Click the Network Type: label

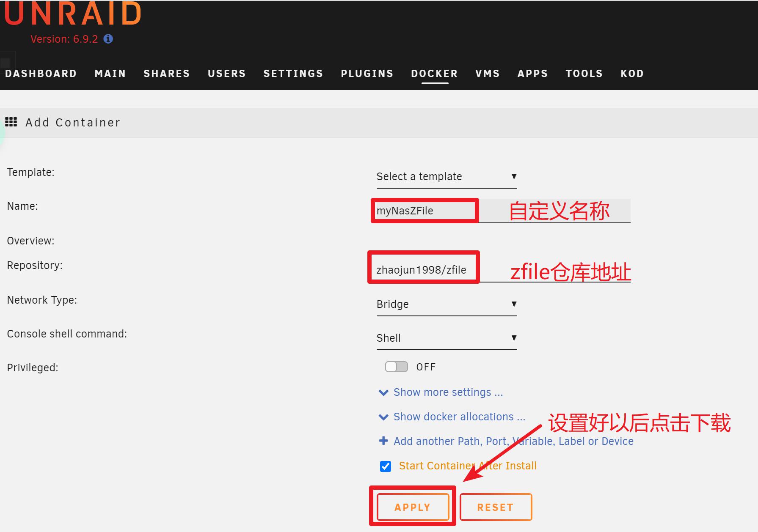pos(42,300)
